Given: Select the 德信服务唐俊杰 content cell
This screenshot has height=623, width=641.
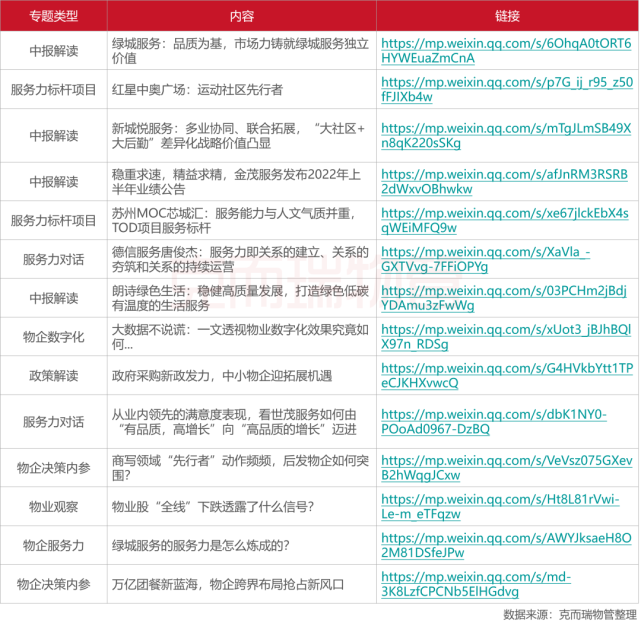Looking at the screenshot, I should 240,259.
